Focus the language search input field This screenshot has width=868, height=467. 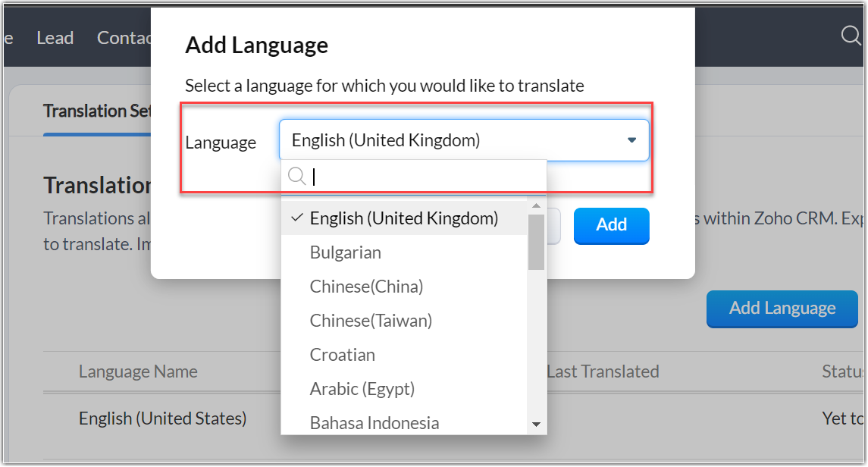(x=425, y=177)
